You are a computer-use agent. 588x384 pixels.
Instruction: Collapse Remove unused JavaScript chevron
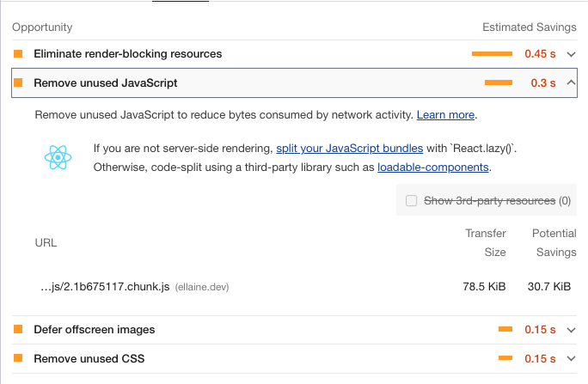571,82
